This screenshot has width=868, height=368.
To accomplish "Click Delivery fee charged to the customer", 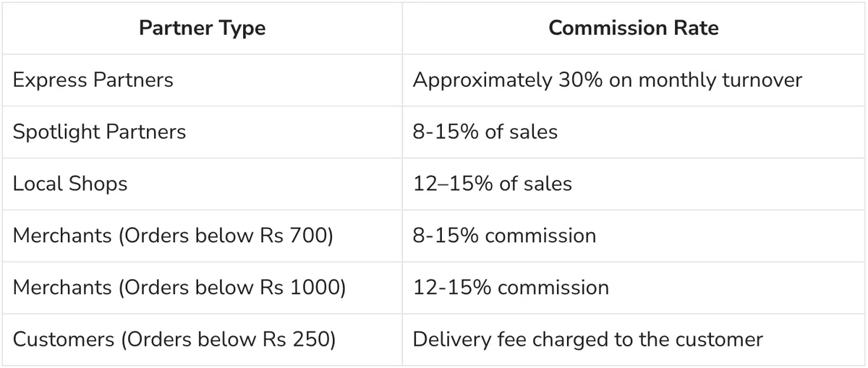I will tap(587, 339).
